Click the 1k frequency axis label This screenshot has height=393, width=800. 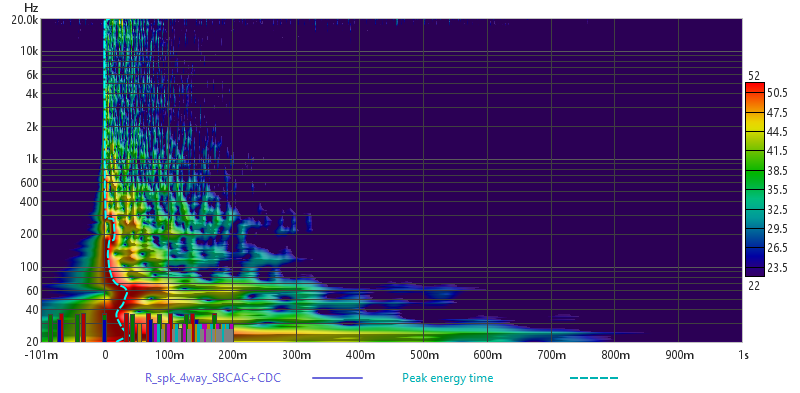point(33,159)
